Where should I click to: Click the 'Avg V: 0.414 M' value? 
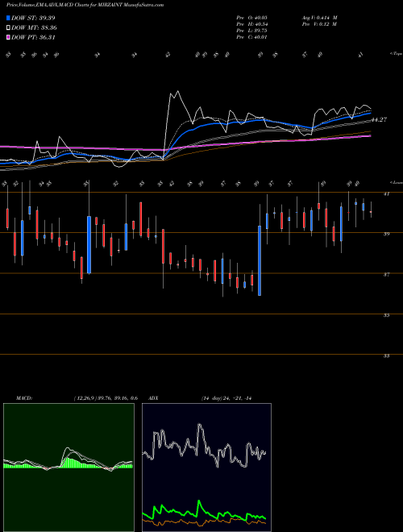[319, 18]
